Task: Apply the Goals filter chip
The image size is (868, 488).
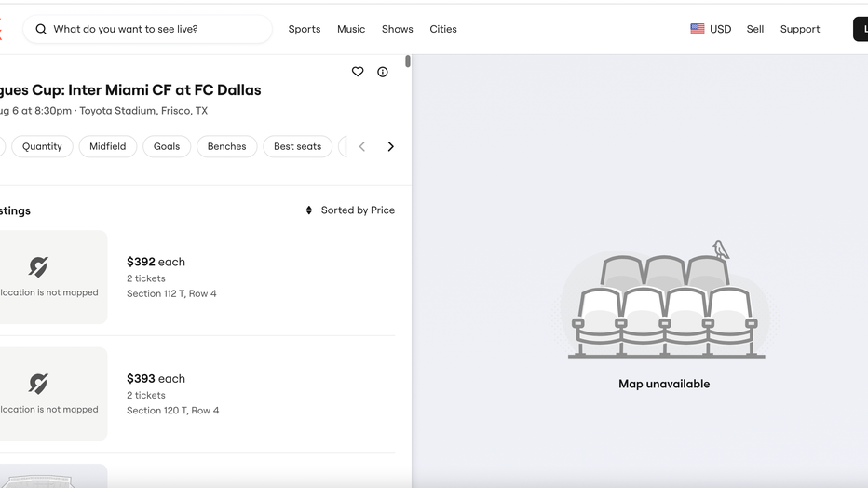Action: [167, 146]
